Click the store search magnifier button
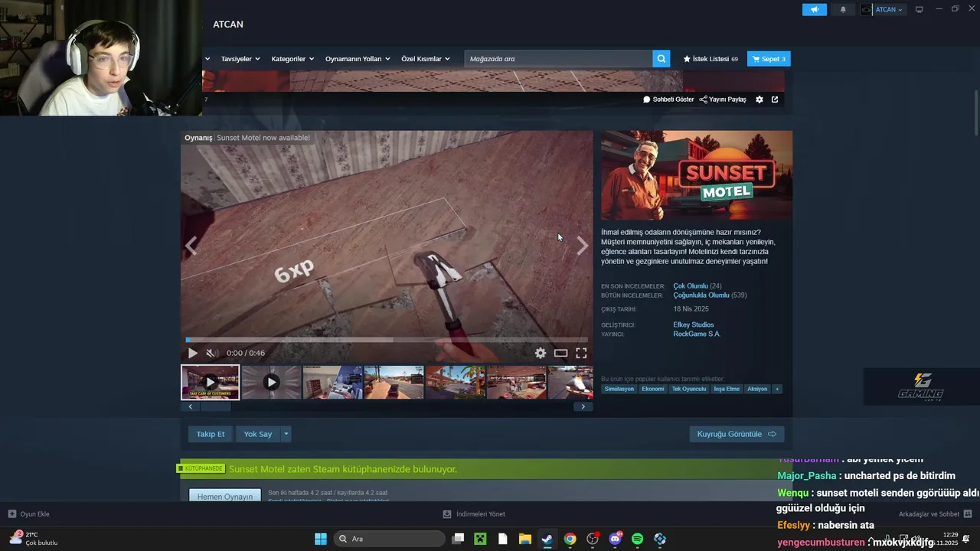 point(661,59)
